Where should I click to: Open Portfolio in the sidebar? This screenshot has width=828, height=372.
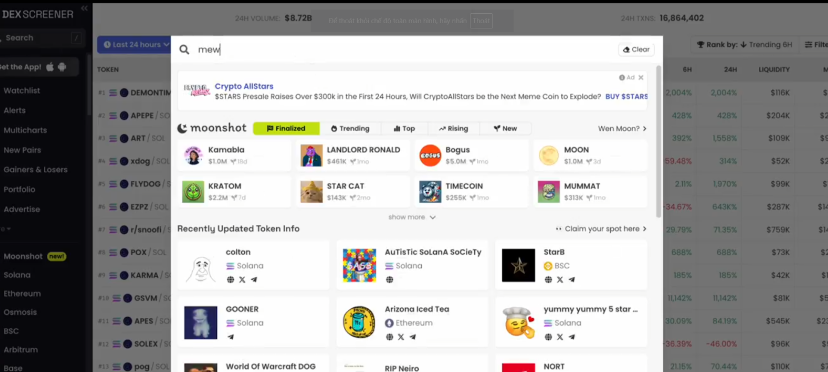pos(19,190)
